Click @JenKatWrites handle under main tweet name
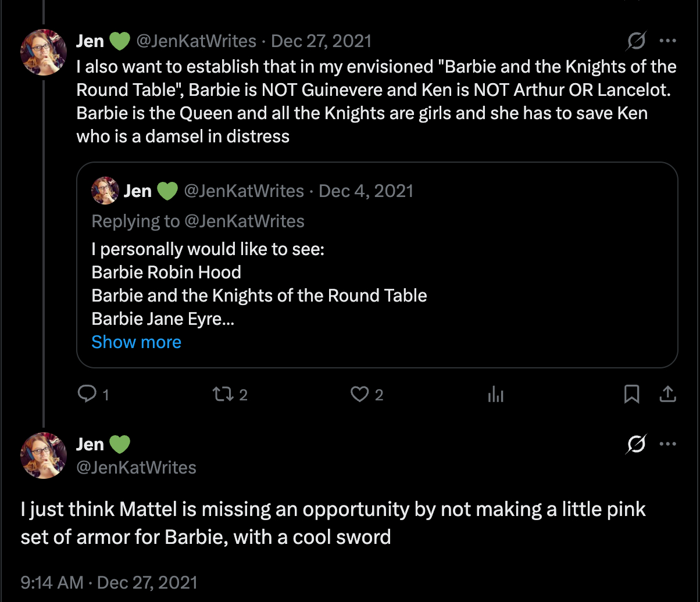 [x=136, y=467]
